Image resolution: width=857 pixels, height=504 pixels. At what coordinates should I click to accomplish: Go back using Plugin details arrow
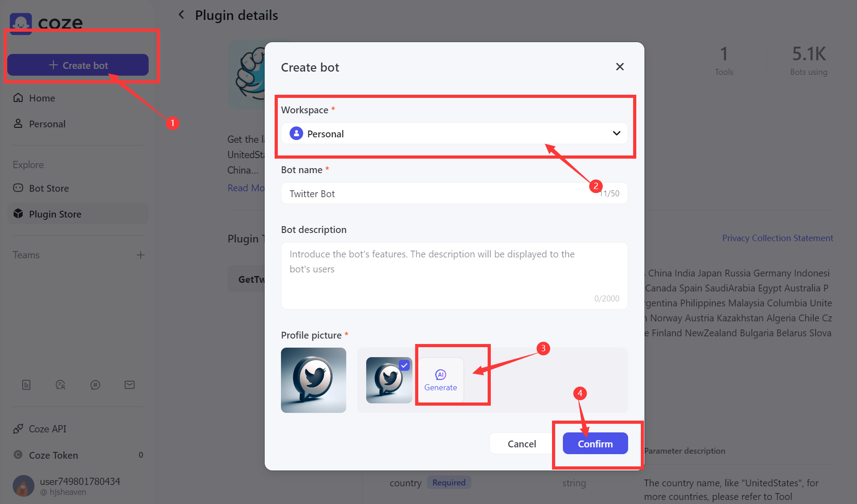181,15
